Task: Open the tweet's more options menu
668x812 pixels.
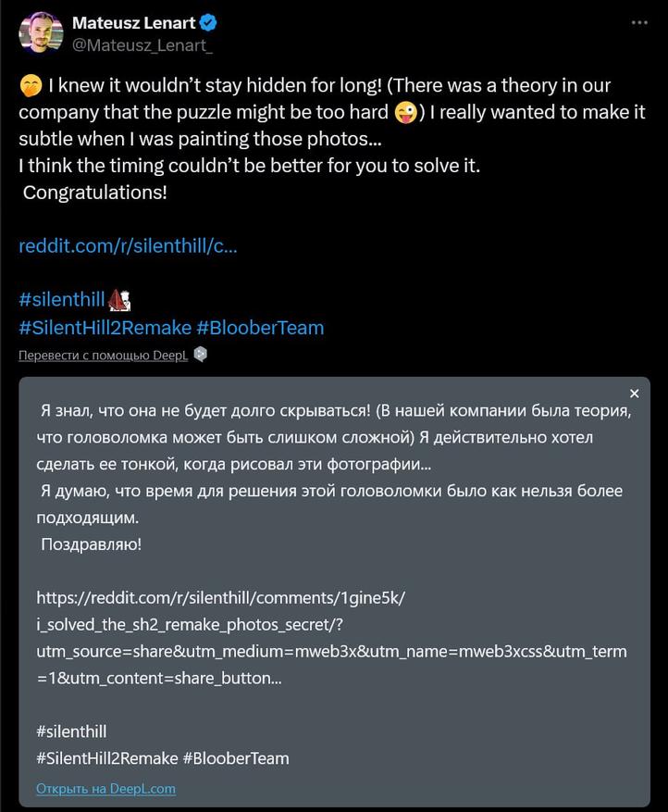Action: point(640,22)
